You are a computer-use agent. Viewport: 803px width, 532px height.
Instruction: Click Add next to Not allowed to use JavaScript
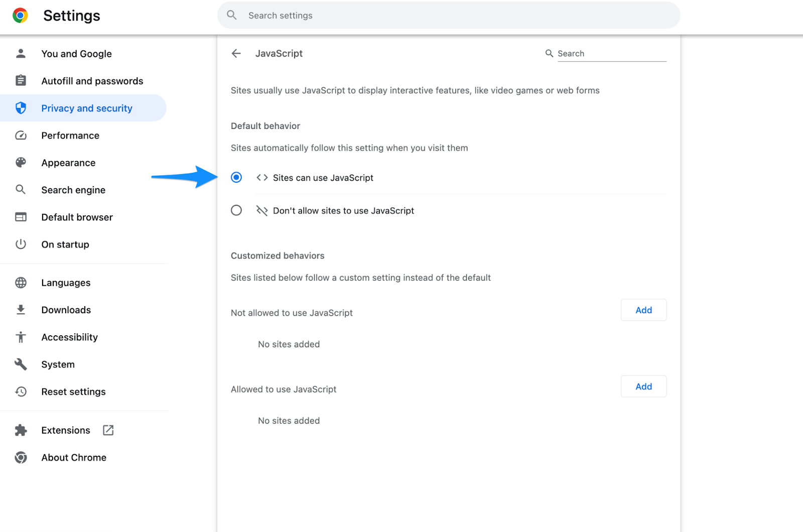(x=643, y=310)
